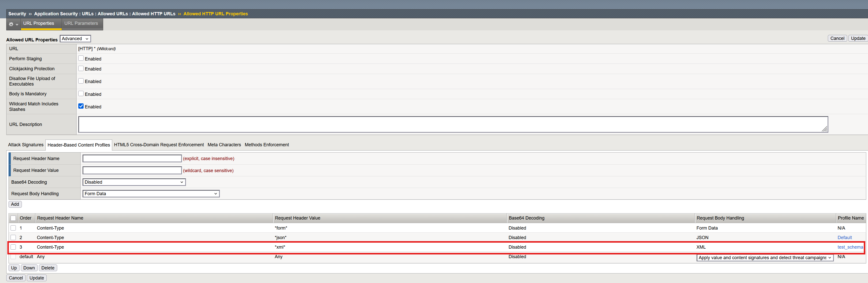Open the test_schema profile link
The width and height of the screenshot is (868, 283).
[850, 247]
